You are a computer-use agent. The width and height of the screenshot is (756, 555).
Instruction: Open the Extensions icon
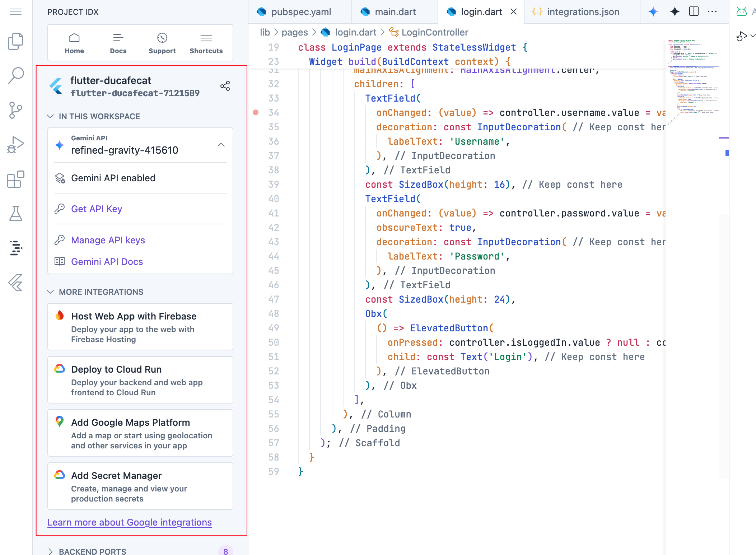point(15,179)
